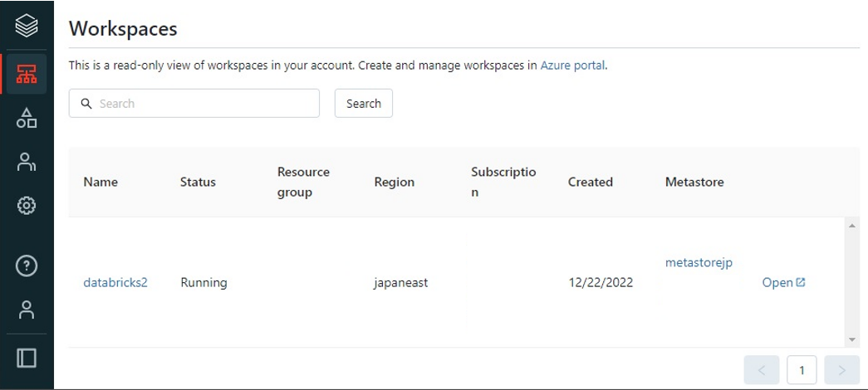868x390 pixels.
Task: Open the Workspaces icon in sidebar
Action: pos(27,74)
